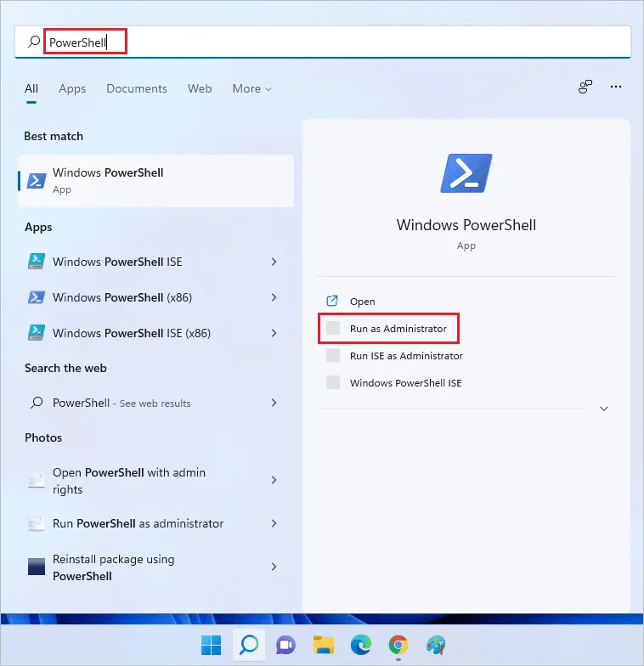
Task: Open the More filters dropdown
Action: (251, 88)
